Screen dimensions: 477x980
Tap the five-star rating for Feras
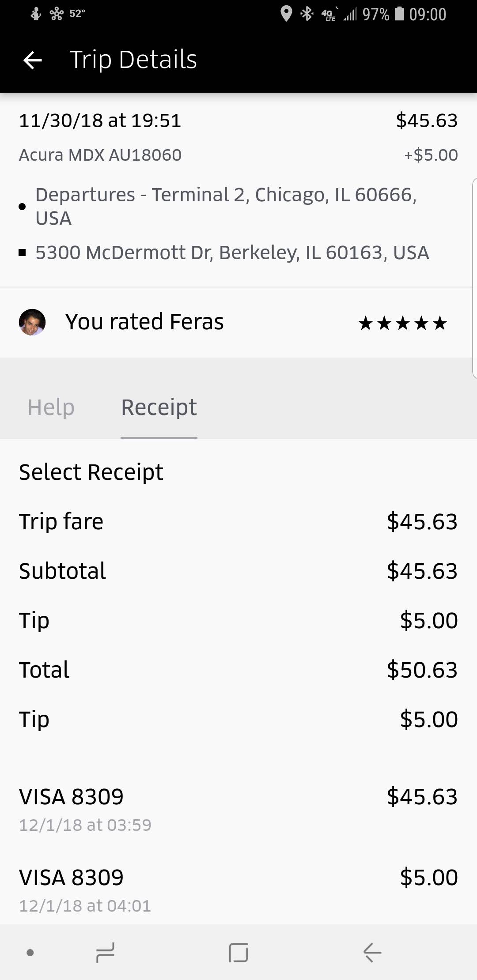pyautogui.click(x=403, y=323)
